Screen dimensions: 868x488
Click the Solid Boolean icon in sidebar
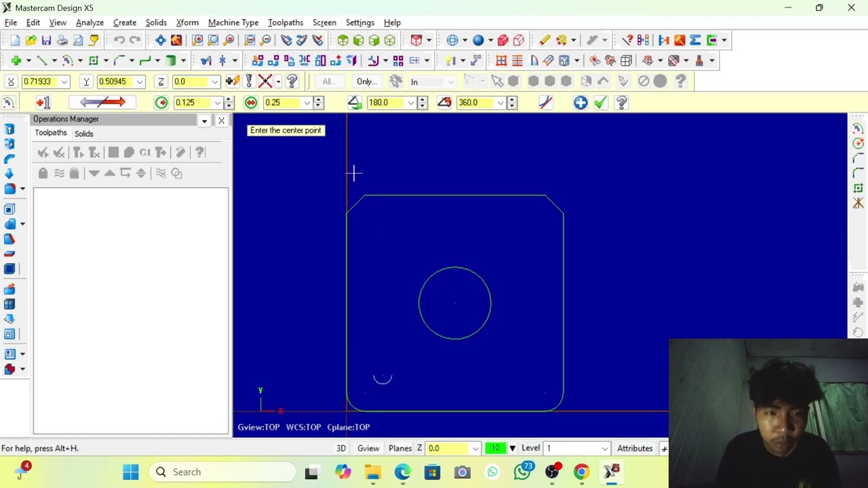(9, 224)
